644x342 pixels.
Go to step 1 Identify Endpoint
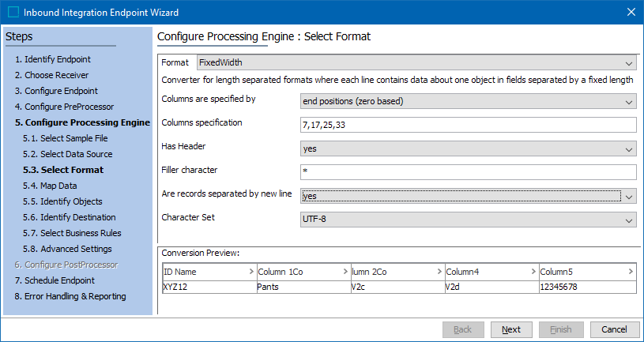click(x=52, y=59)
